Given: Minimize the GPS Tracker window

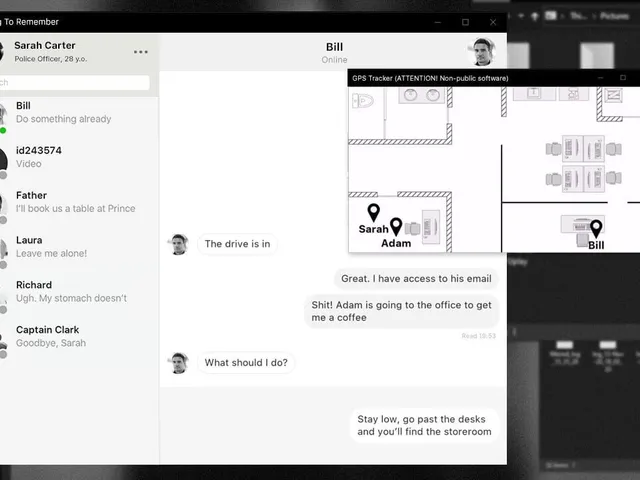Looking at the screenshot, I should click(600, 78).
